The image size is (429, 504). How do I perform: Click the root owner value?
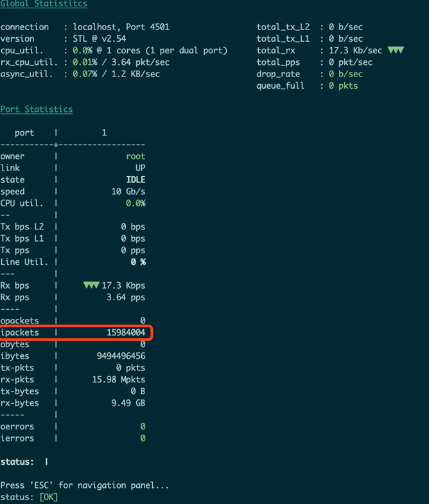click(136, 157)
